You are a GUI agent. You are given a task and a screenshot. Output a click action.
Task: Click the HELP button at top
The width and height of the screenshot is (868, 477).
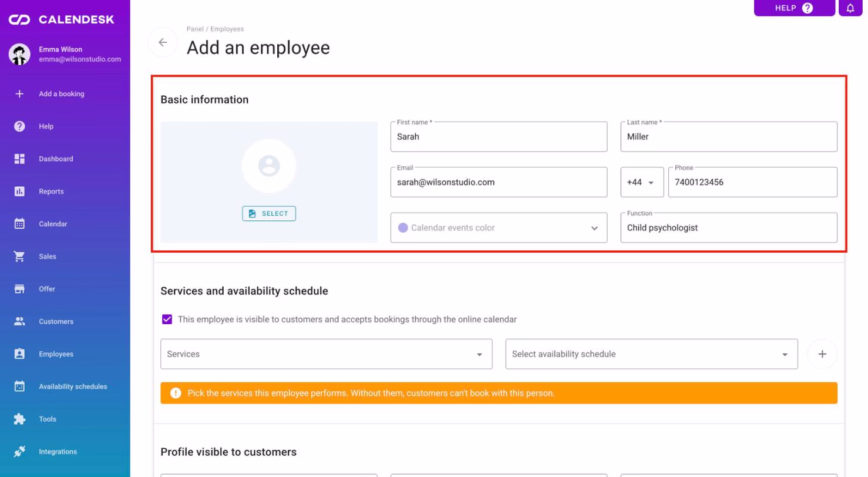[x=795, y=8]
